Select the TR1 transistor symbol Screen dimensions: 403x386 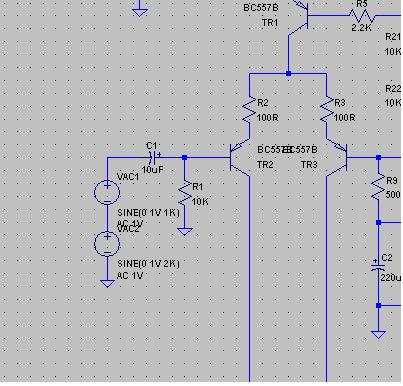point(298,15)
